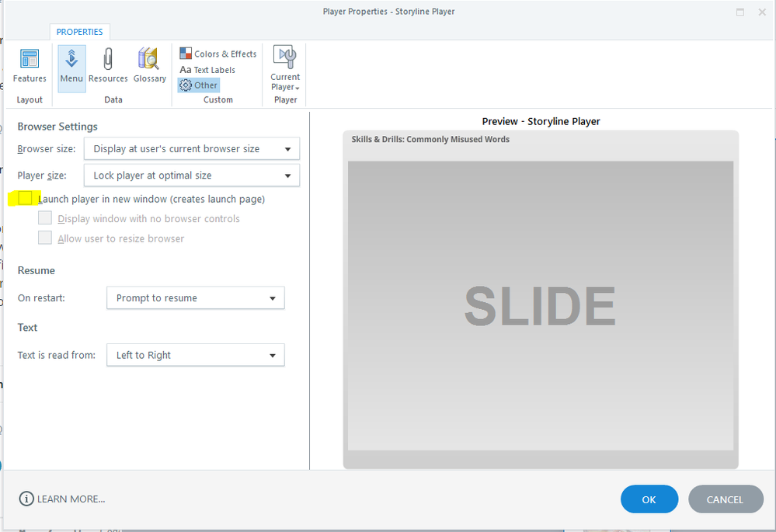The height and width of the screenshot is (532, 776).
Task: Toggle Allow user to resize browser
Action: (x=45, y=238)
